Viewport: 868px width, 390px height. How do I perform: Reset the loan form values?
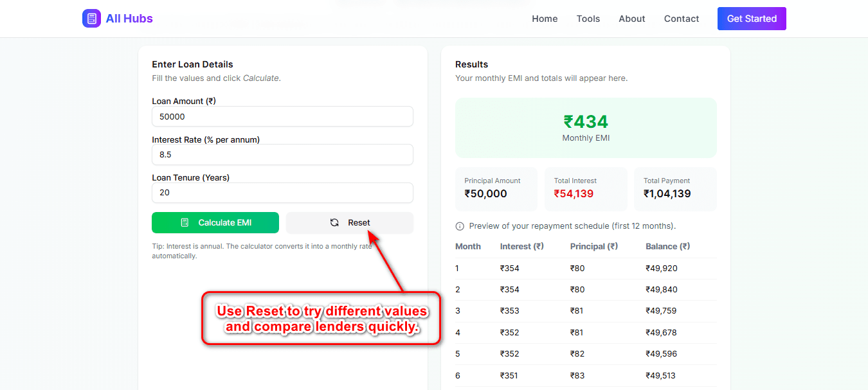[350, 223]
